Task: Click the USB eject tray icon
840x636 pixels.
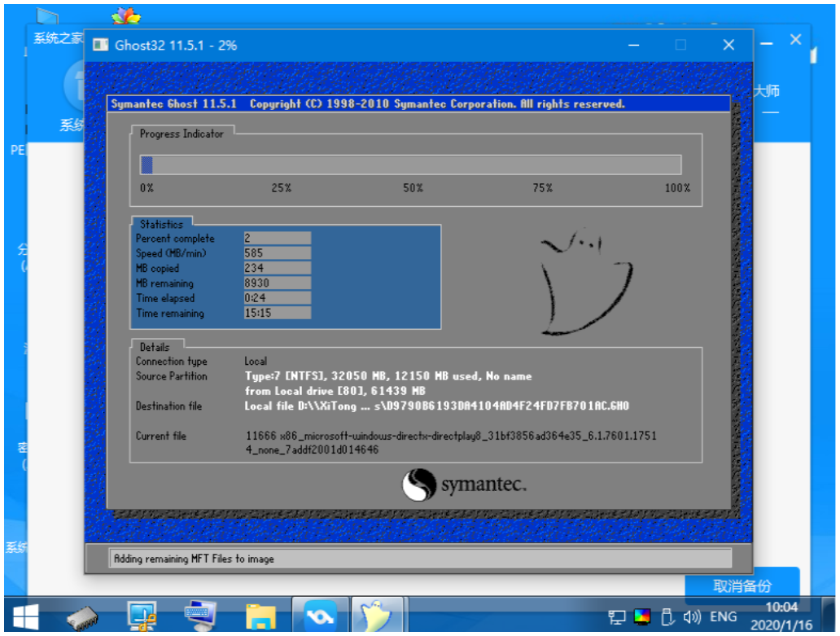Action: point(667,616)
